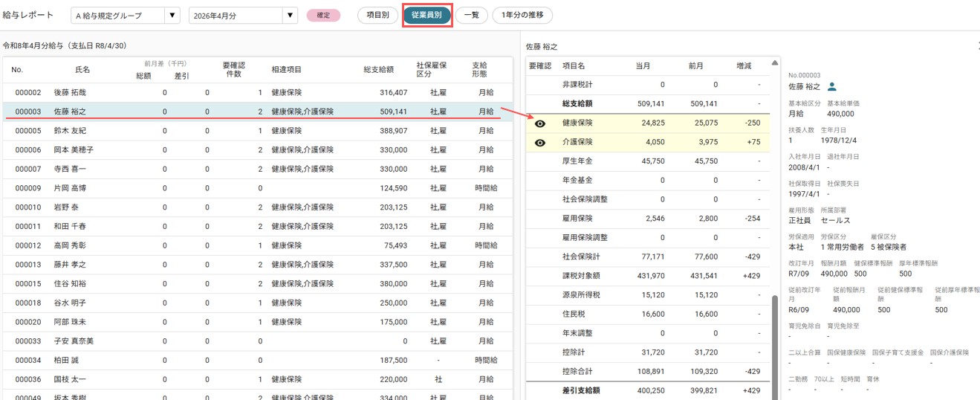
Task: Click the eye icon beside 介護保険
Action: point(540,143)
